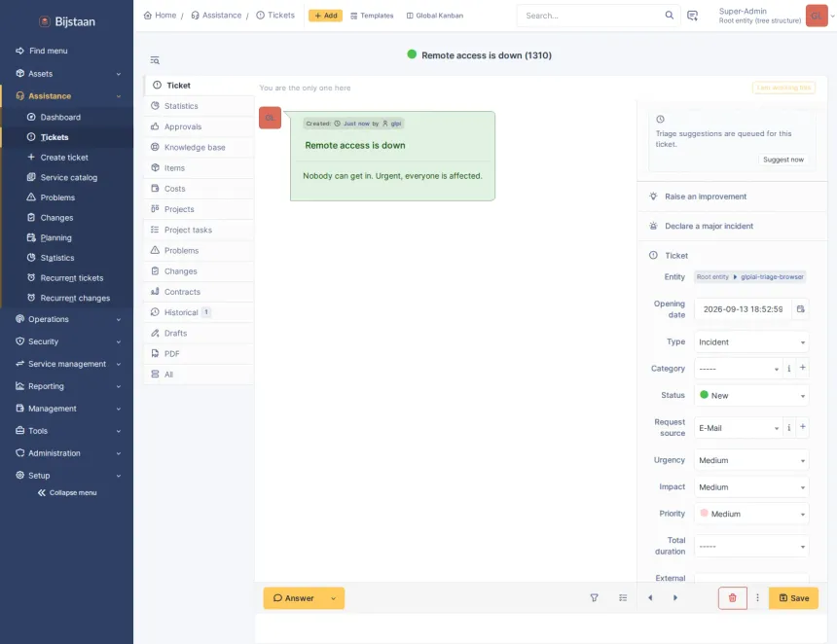Select Create ticket in sidebar
Image resolution: width=837 pixels, height=644 pixels.
pos(64,158)
